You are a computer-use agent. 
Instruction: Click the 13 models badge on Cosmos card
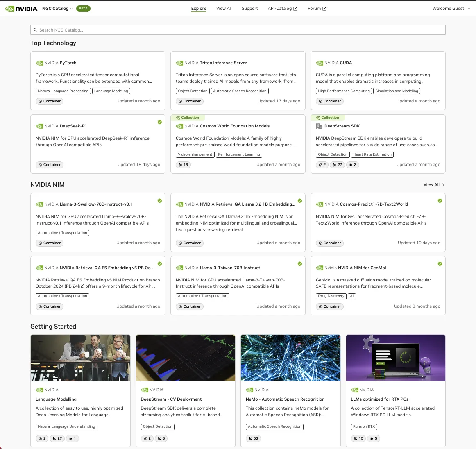(x=184, y=165)
